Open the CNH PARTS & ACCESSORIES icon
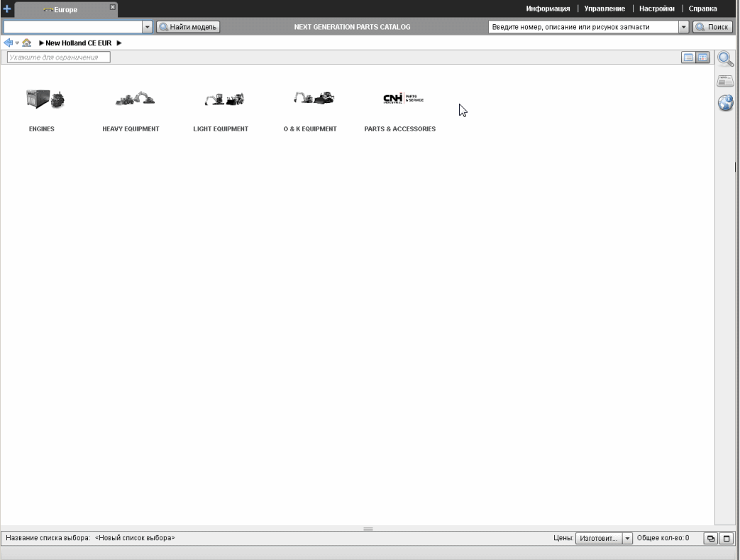Viewport: 740px width, 560px height. click(x=404, y=99)
